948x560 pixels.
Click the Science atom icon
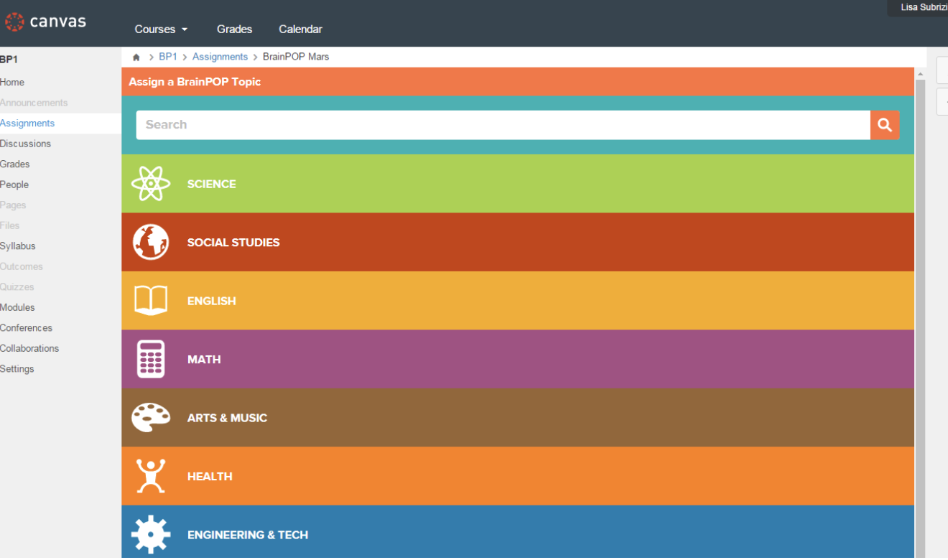tap(151, 184)
